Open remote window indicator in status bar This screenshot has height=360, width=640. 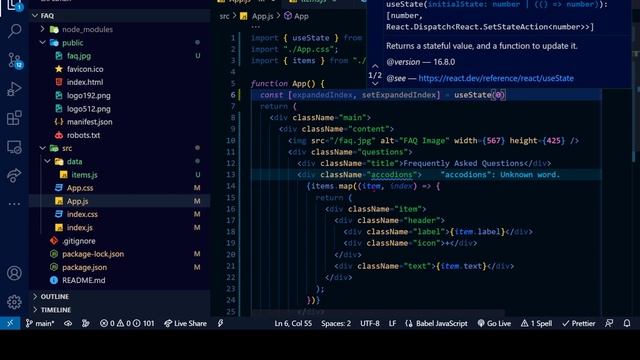tap(10, 323)
